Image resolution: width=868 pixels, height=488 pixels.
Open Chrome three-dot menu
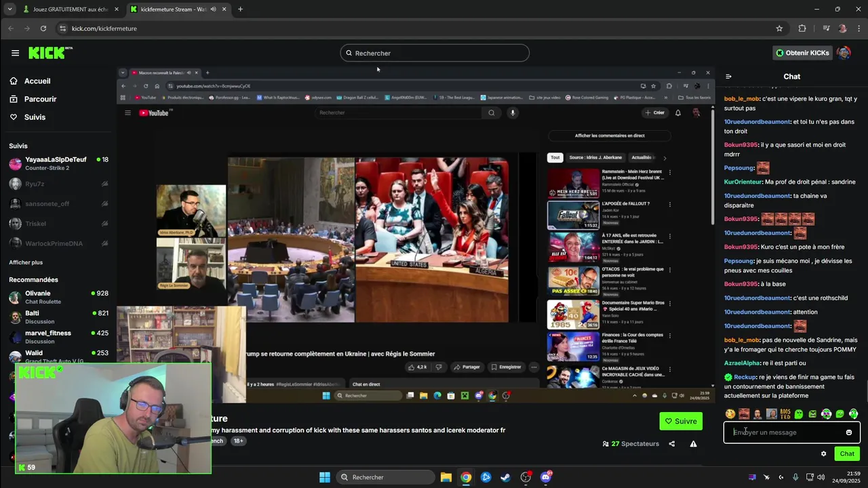tap(858, 28)
